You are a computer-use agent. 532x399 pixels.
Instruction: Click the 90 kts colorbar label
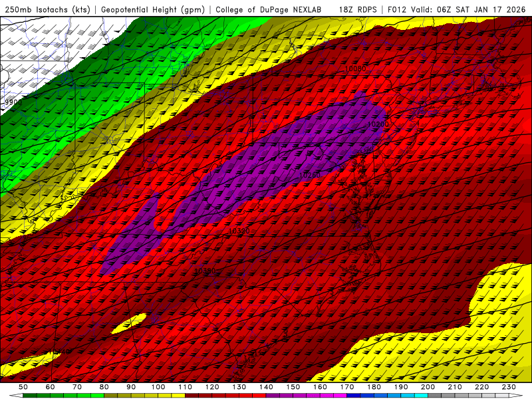pos(131,387)
